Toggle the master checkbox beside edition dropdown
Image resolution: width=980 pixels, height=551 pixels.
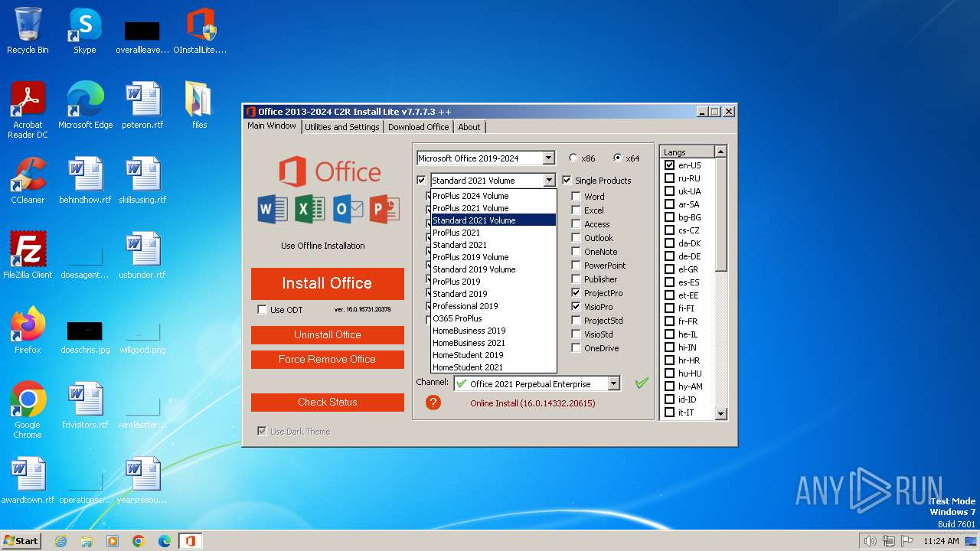[x=421, y=181]
